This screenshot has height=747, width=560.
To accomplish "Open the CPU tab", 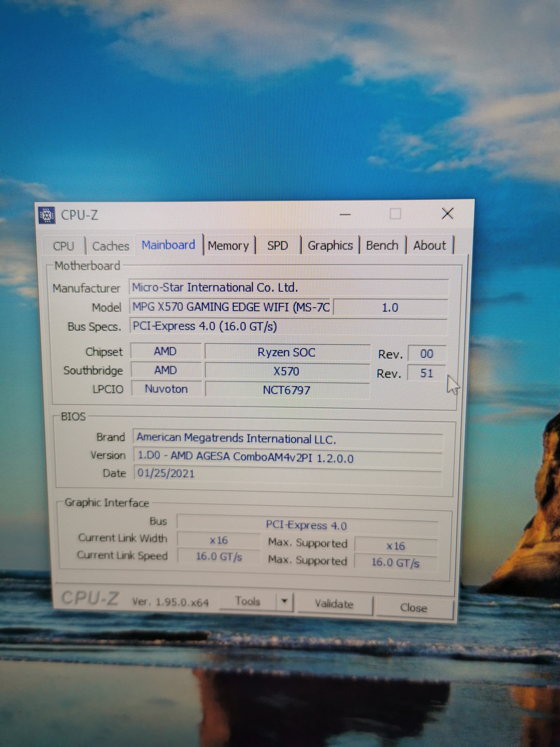I will point(63,246).
